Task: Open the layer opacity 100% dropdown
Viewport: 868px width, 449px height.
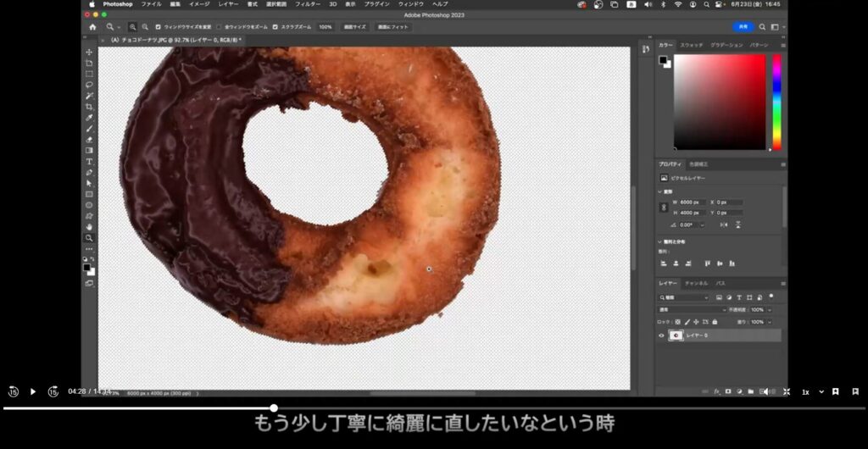Action: coord(770,310)
